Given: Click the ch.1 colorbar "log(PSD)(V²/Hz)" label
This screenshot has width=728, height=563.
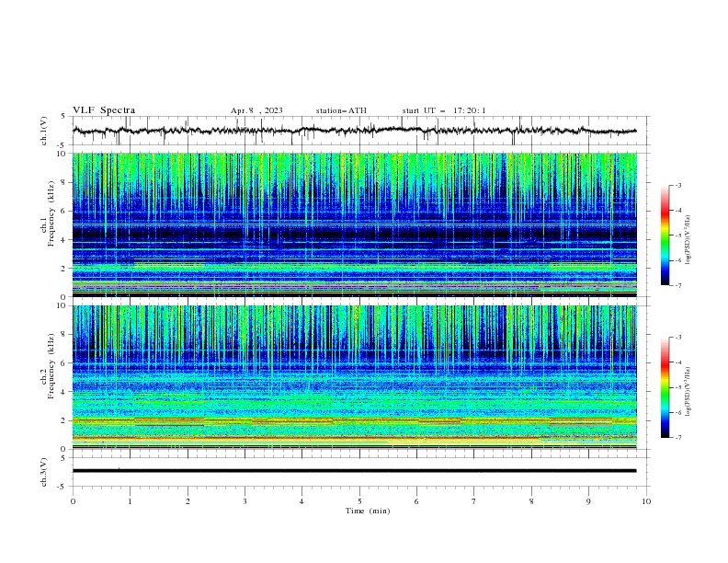Looking at the screenshot, I should (688, 240).
